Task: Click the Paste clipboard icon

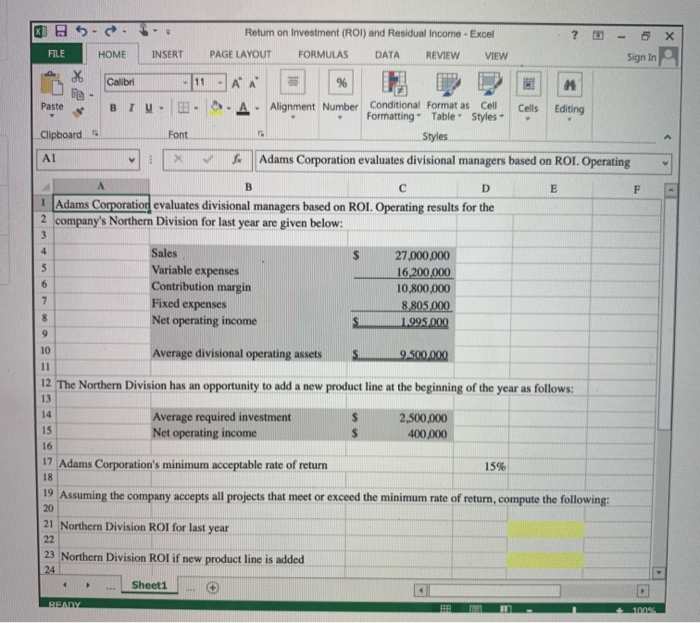Action: point(51,84)
